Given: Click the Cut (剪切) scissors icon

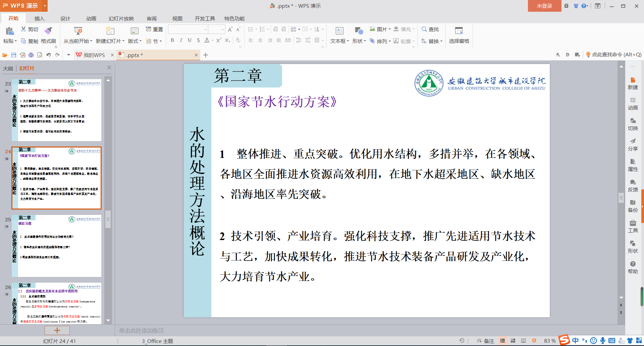Looking at the screenshot, I should [23, 29].
